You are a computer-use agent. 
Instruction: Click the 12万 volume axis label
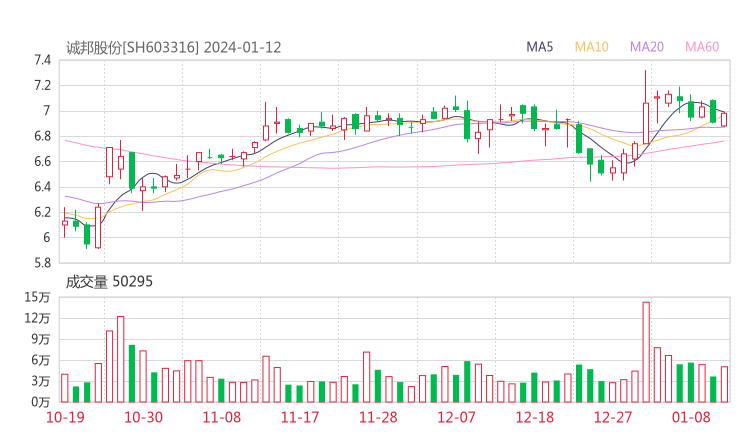coord(37,318)
